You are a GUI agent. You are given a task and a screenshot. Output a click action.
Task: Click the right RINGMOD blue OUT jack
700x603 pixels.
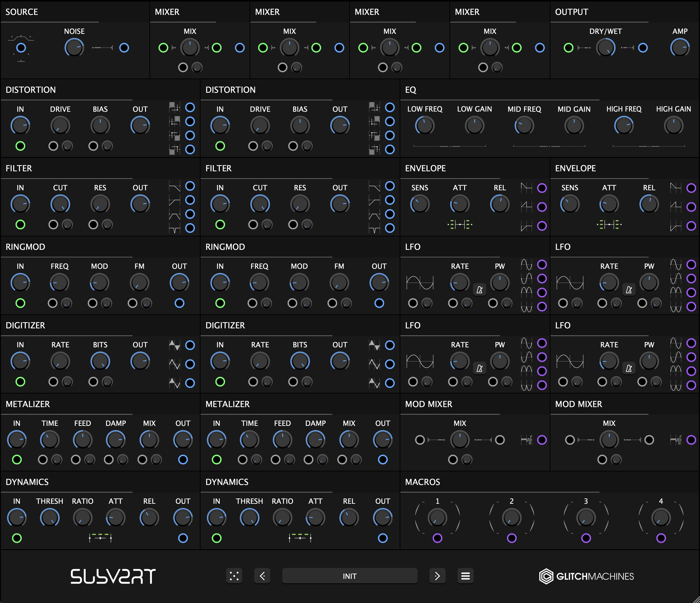pos(379,303)
